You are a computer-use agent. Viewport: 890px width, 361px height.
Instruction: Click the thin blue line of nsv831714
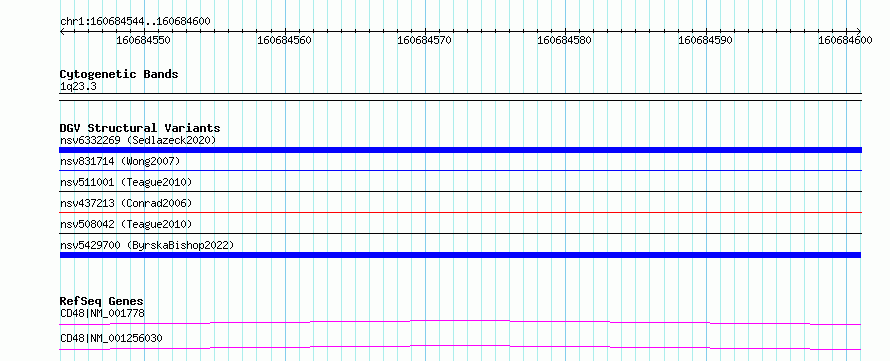(x=460, y=170)
